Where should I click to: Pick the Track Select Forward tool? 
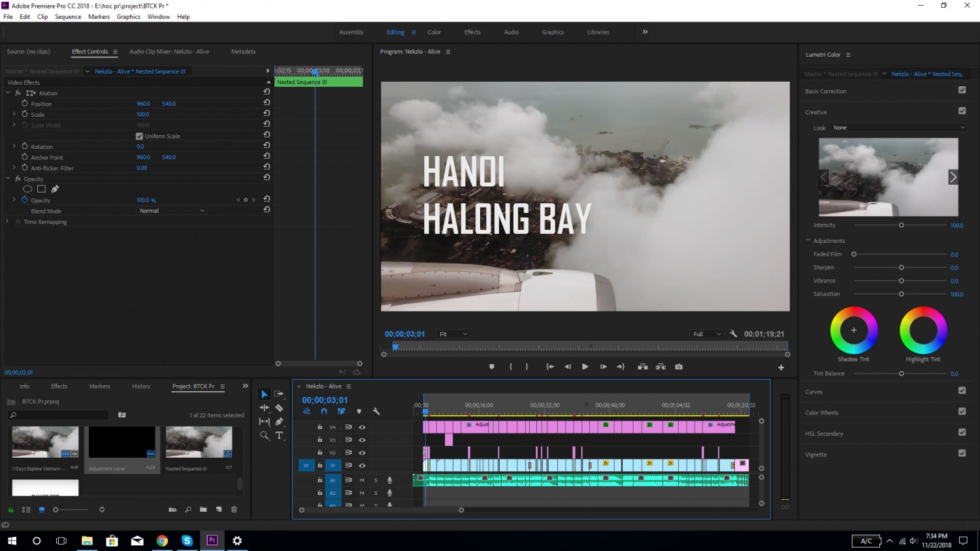coord(279,394)
